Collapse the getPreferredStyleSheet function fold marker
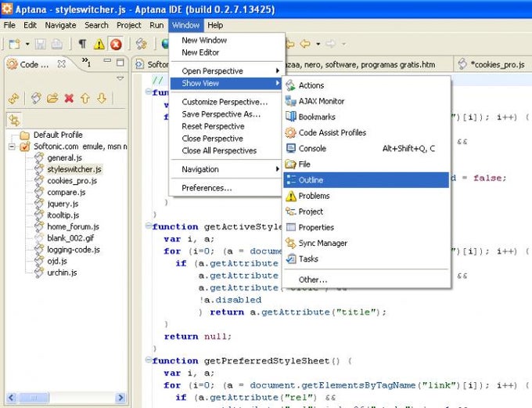 [x=148, y=359]
